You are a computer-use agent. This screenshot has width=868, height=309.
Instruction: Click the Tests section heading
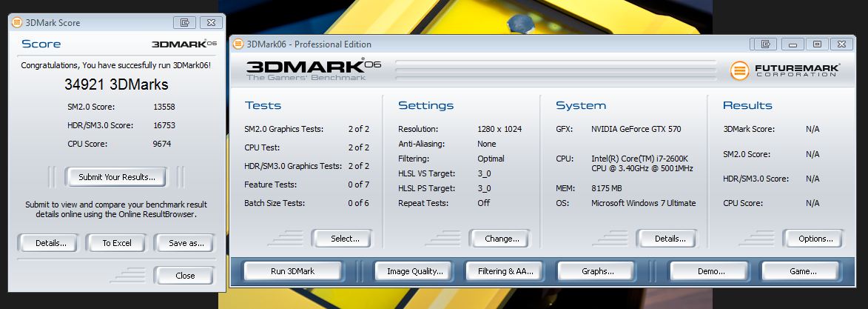pos(263,105)
